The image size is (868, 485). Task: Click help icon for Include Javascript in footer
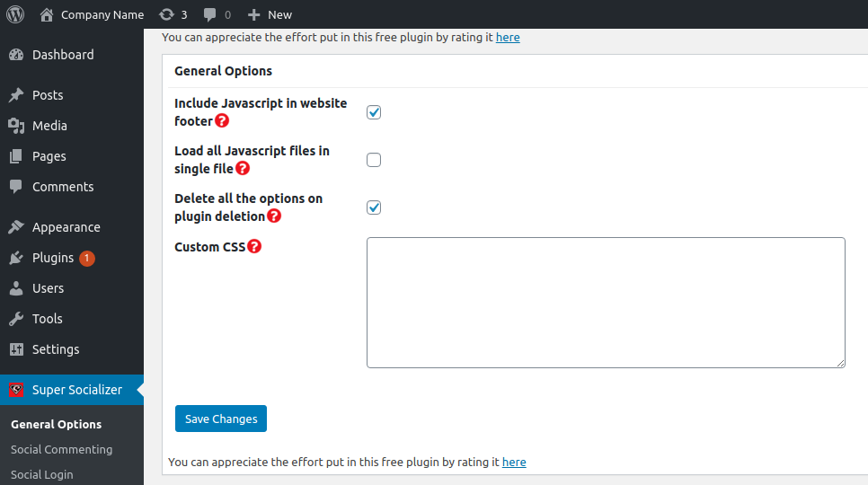tap(222, 120)
